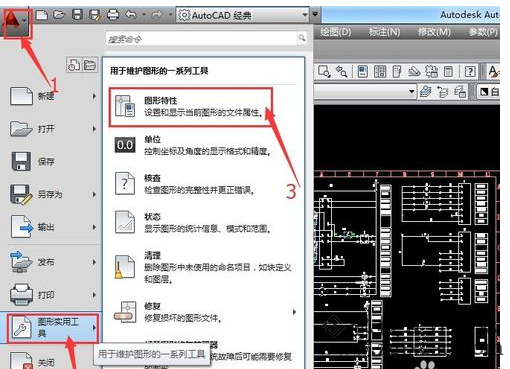Click the layer previous icon

tap(443, 92)
